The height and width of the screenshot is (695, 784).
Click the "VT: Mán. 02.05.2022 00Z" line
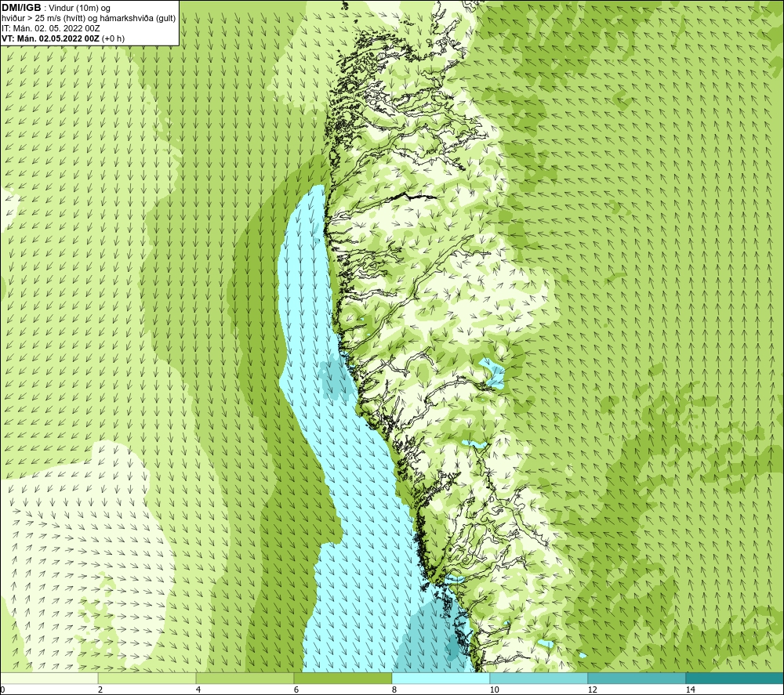click(x=50, y=38)
